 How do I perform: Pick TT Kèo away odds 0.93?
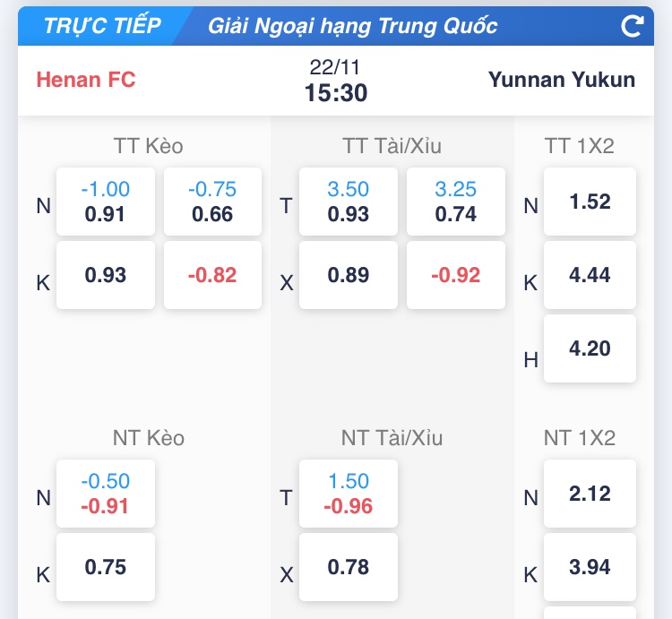point(106,275)
